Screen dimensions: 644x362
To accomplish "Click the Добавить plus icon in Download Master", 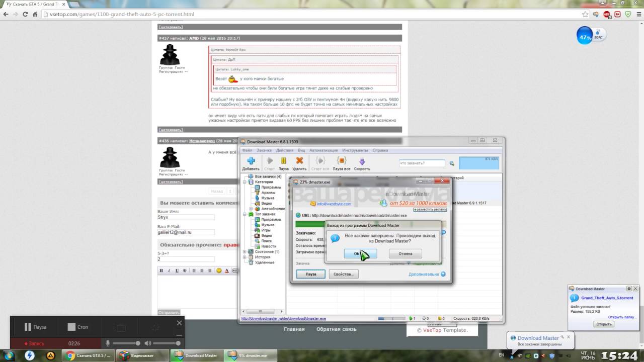I will pos(251,161).
